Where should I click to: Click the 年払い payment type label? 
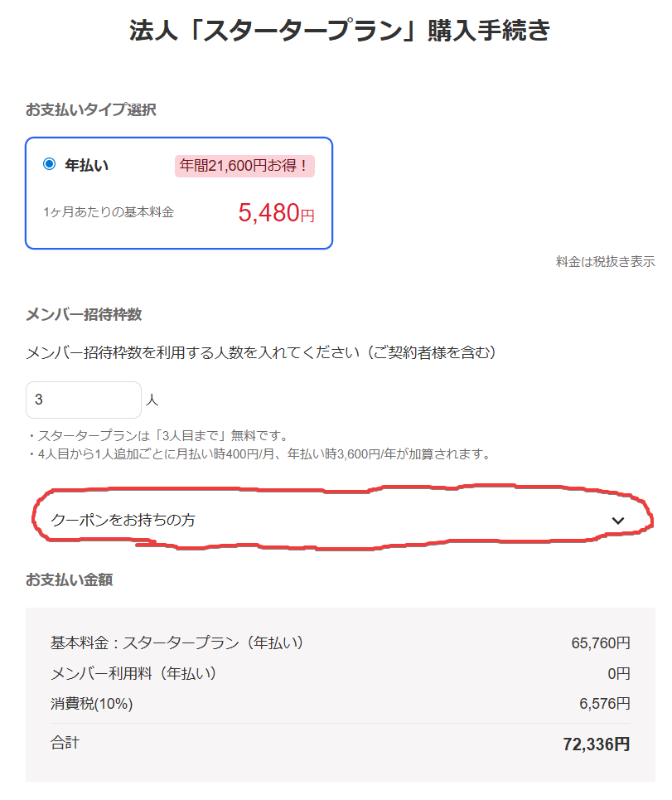point(87,165)
